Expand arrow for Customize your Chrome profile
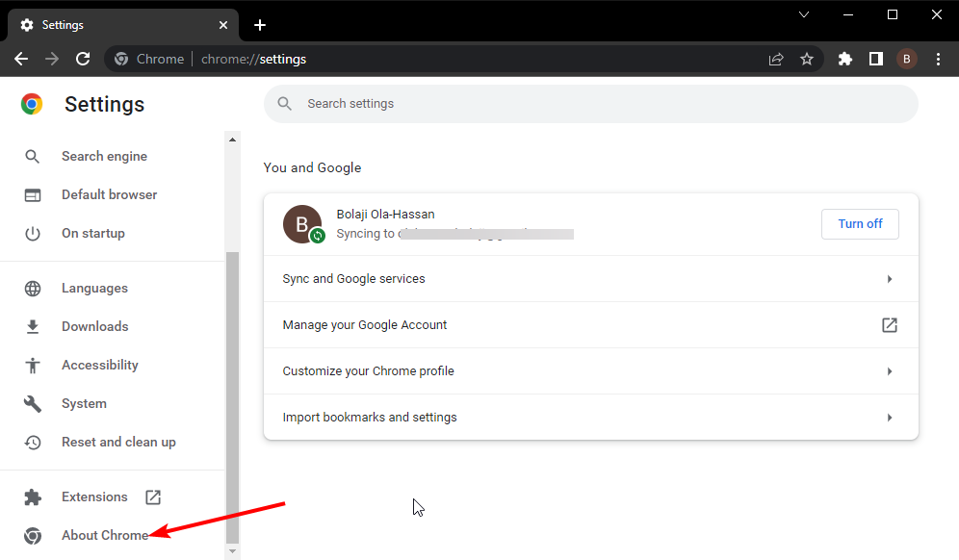This screenshot has height=560, width=959. pyautogui.click(x=890, y=371)
